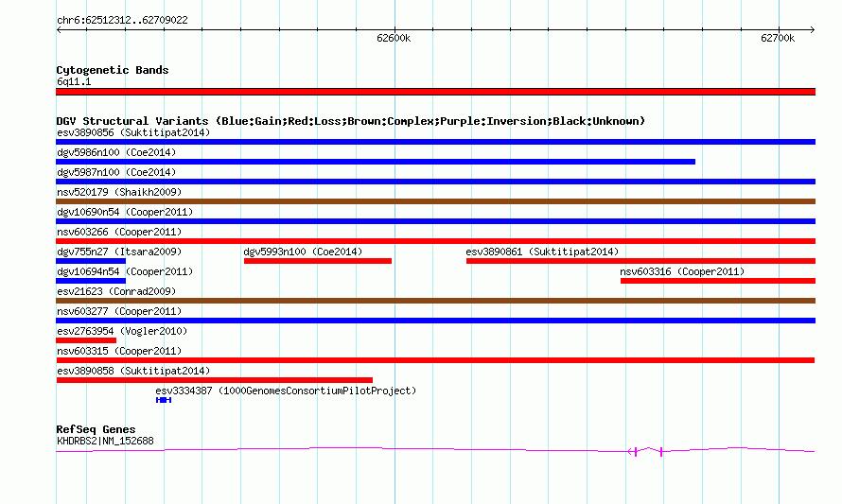
Task: Click the ruler's right end arrow
Action: tap(813, 29)
